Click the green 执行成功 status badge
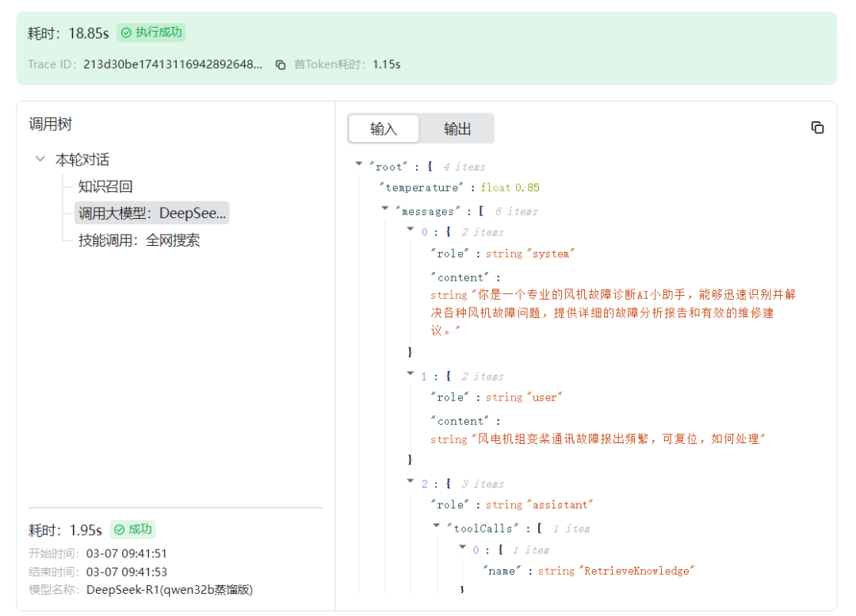The width and height of the screenshot is (856, 616). click(151, 33)
